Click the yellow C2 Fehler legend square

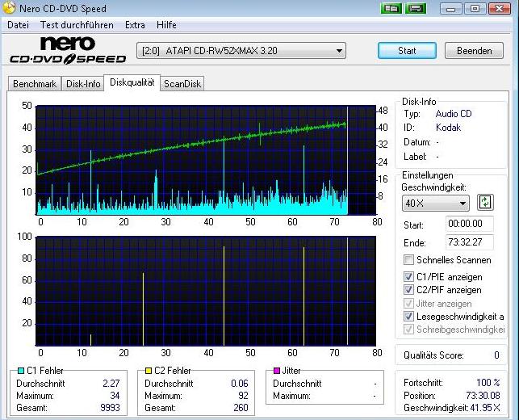coord(149,371)
